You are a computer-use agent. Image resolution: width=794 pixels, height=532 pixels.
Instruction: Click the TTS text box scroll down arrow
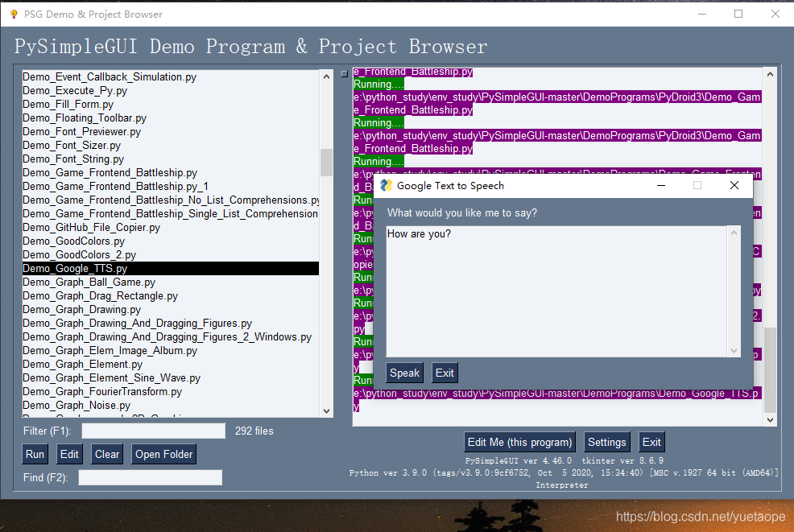pos(734,351)
